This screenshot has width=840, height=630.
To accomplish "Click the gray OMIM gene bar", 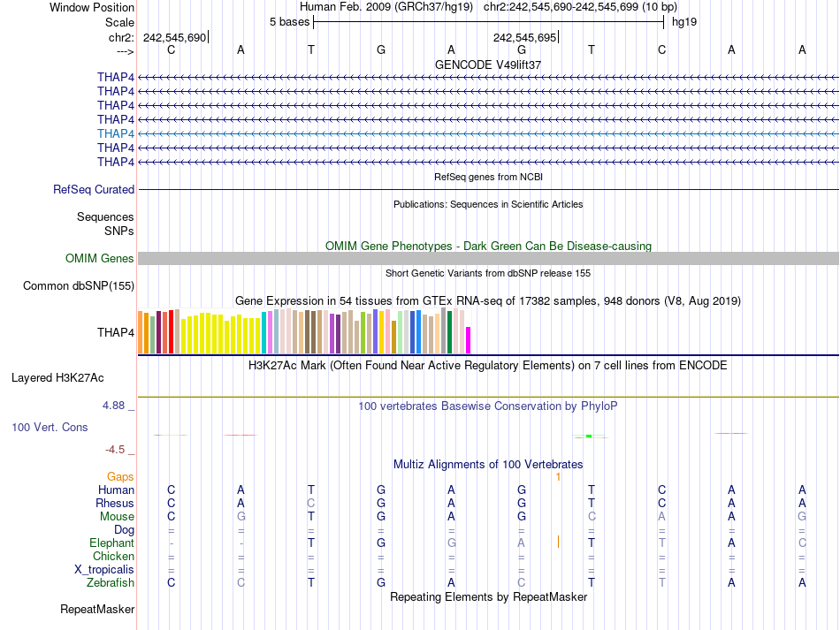I will (x=488, y=258).
